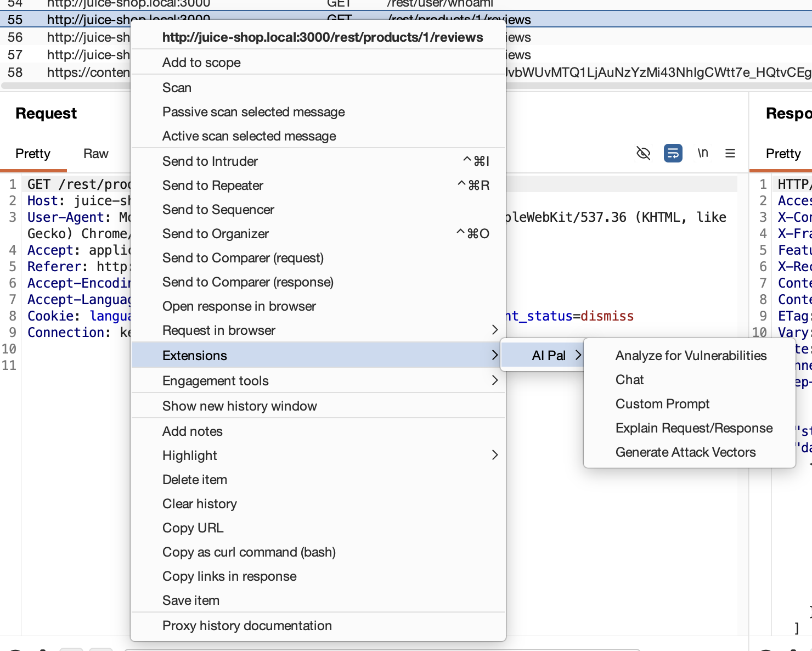Screen dimensions: 812x651
Task: Switch to the Raw tab in Request
Action: (x=96, y=154)
